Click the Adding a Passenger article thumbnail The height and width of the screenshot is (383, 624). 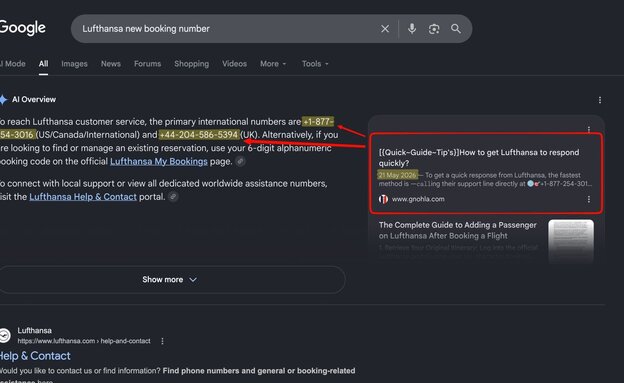point(571,240)
